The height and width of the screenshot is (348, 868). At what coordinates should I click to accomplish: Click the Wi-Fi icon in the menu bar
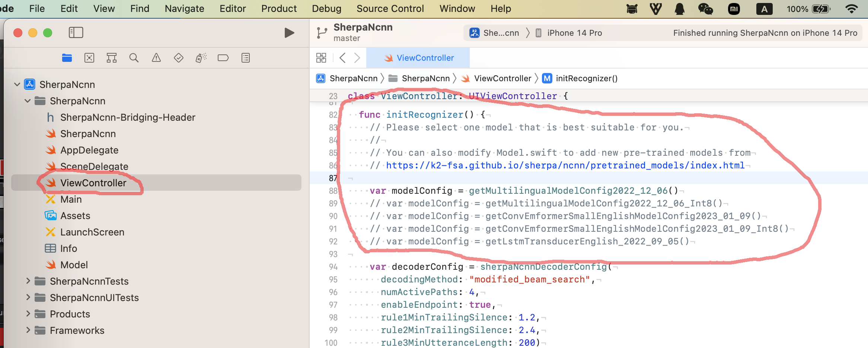(852, 9)
